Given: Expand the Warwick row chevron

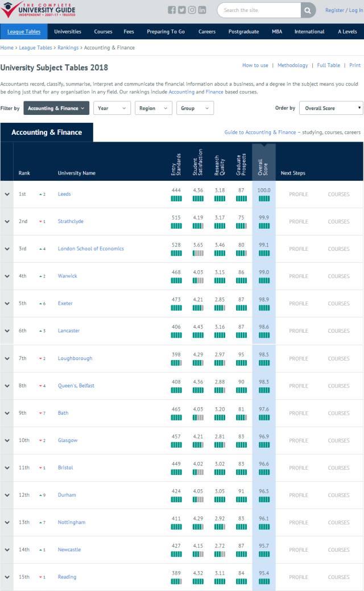Looking at the screenshot, I should point(7,276).
